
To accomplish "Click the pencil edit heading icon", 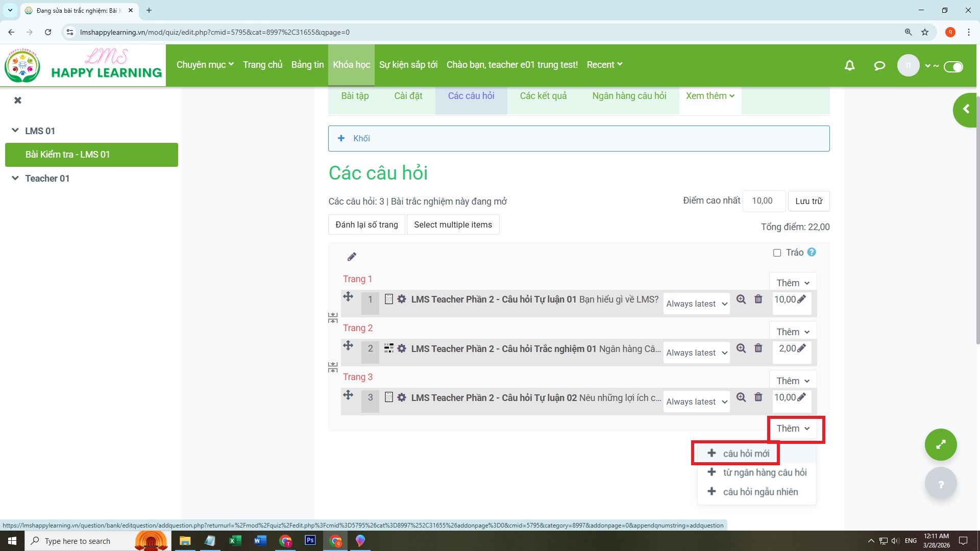I will pos(352,257).
